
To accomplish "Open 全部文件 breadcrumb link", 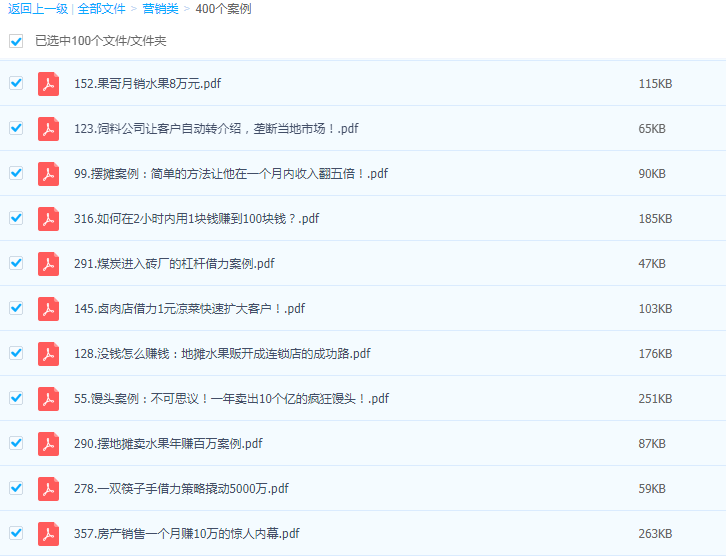I will coord(102,9).
